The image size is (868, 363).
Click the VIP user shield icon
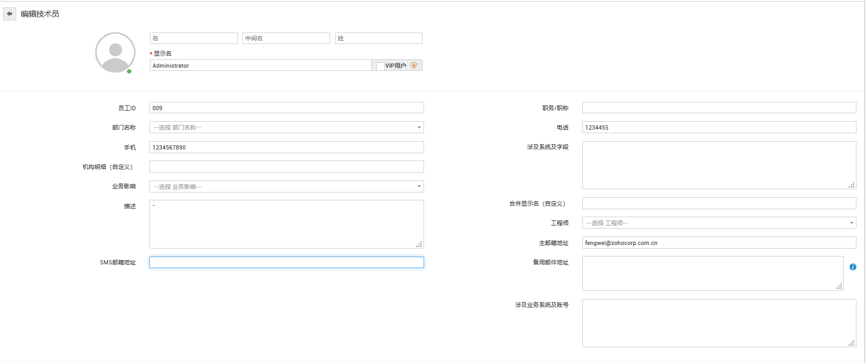click(x=414, y=66)
